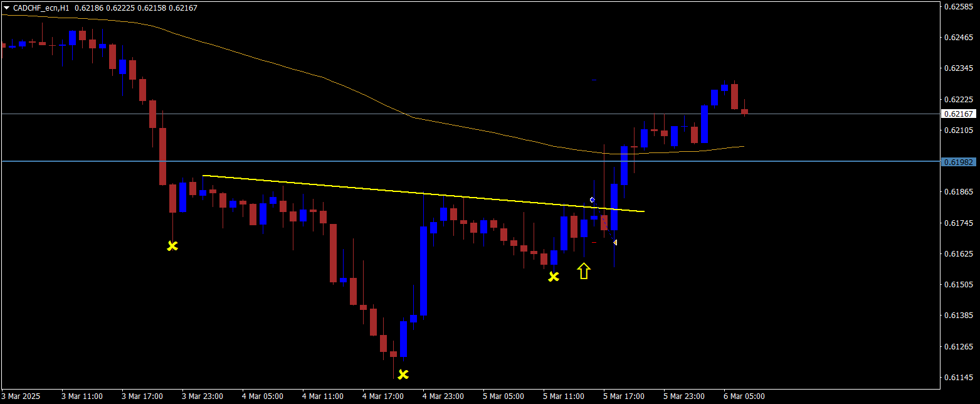Click the small red dash trade level marker
The image size is (980, 404).
click(x=594, y=242)
